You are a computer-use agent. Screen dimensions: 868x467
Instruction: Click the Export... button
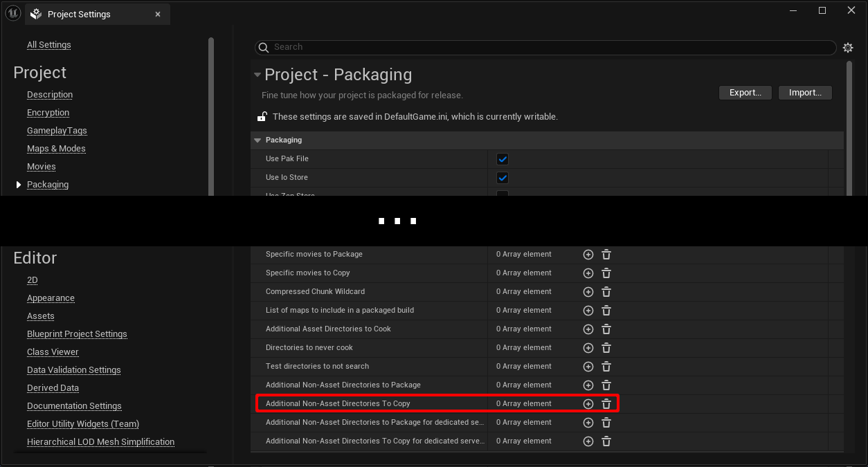point(745,93)
